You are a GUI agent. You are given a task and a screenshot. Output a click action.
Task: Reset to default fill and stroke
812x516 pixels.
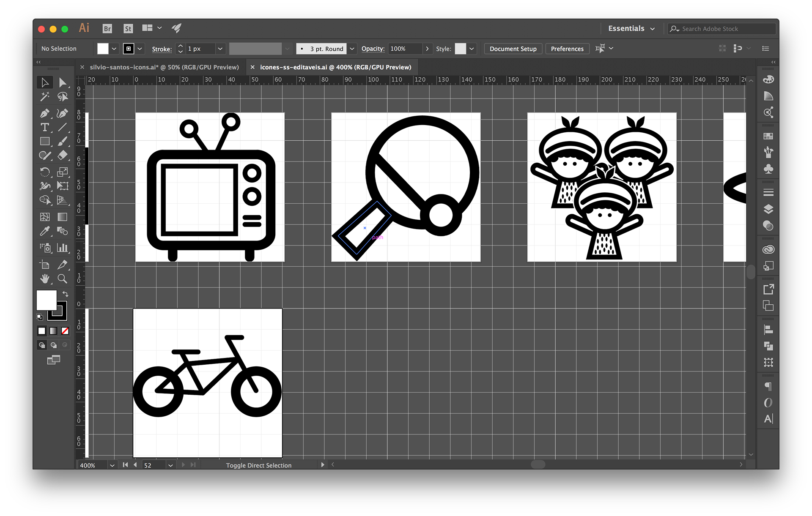tap(40, 317)
